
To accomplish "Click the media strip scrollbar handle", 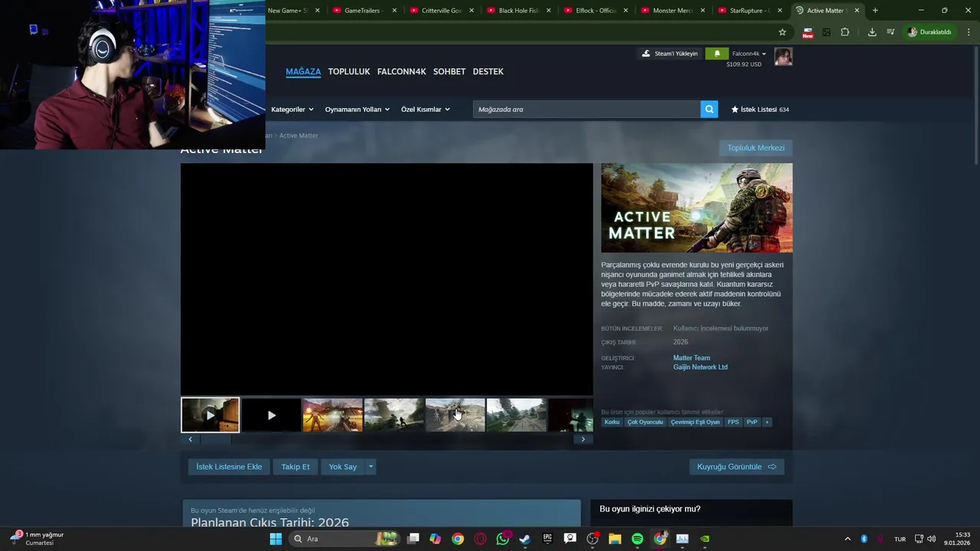I will coord(215,439).
